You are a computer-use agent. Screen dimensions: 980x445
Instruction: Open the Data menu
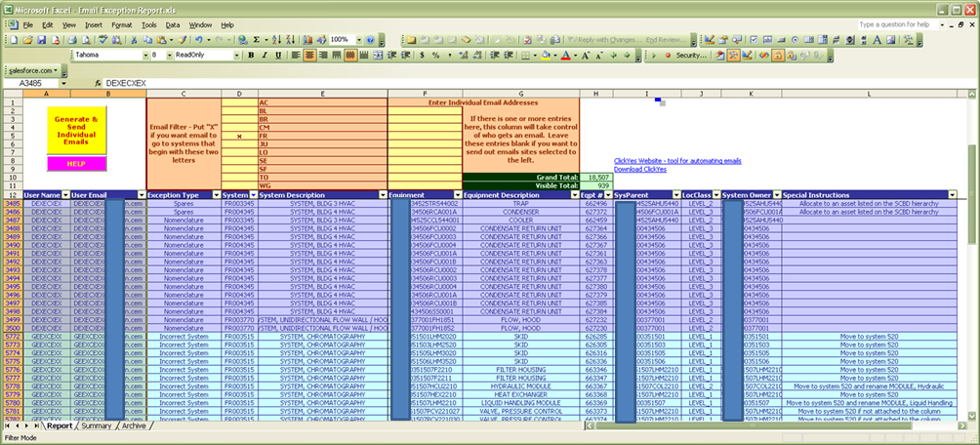(x=173, y=25)
